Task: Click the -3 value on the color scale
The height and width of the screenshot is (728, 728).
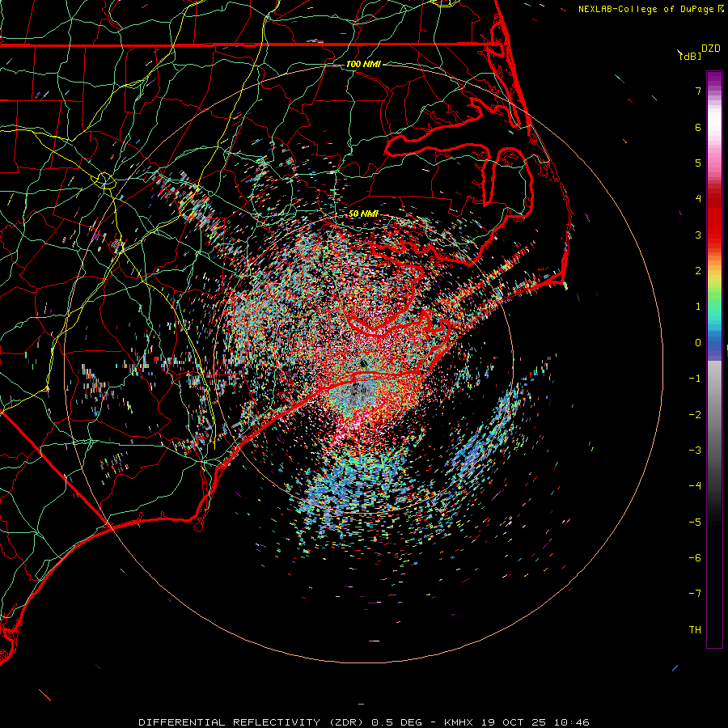Action: tap(695, 451)
